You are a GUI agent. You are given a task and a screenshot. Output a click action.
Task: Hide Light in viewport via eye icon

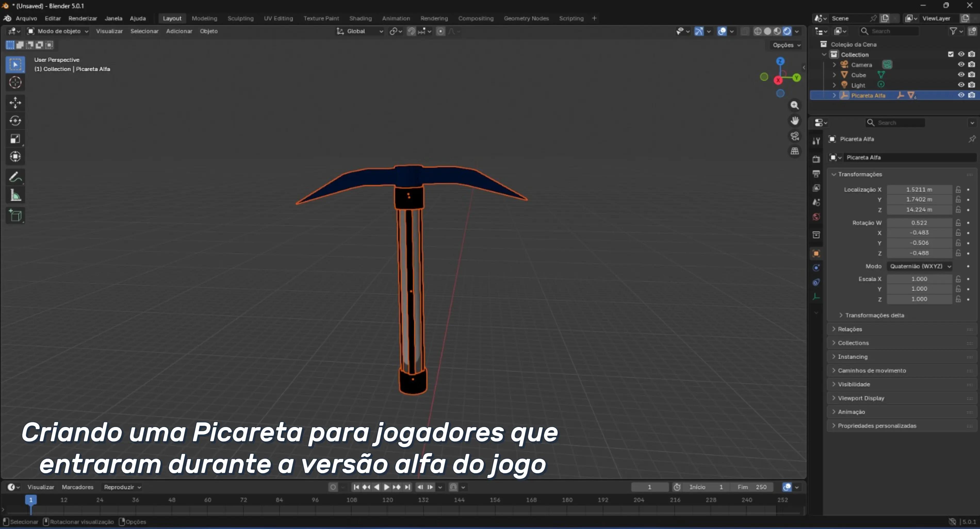click(x=961, y=85)
